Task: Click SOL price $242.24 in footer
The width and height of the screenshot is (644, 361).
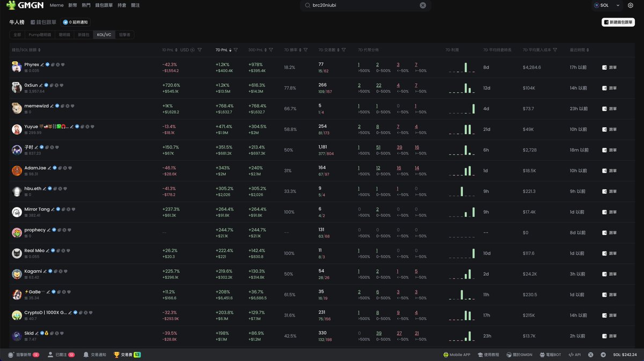Action: tap(625, 355)
